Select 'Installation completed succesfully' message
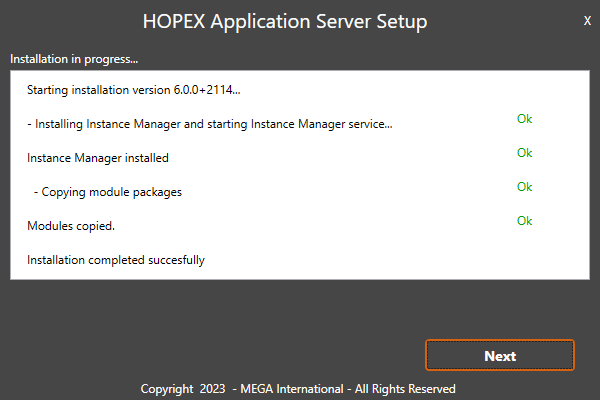Screen dimensions: 600x400 point(115,260)
